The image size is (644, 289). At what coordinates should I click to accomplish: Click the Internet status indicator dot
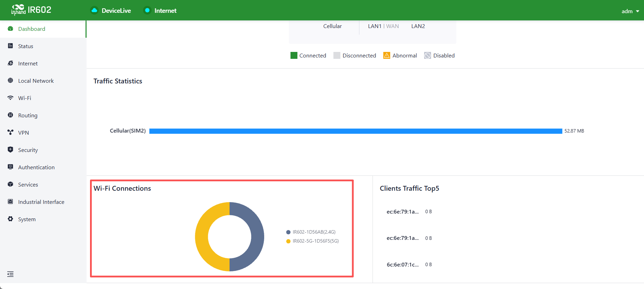[x=147, y=10]
